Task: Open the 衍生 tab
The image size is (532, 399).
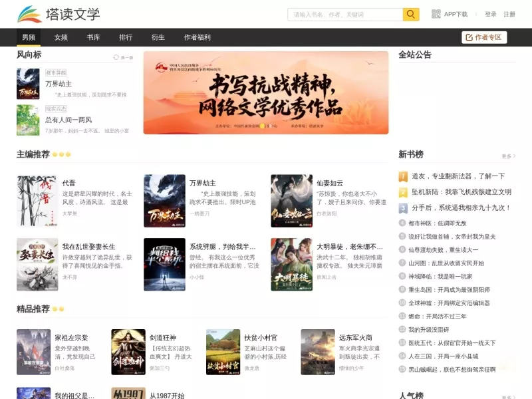Action: pyautogui.click(x=158, y=37)
